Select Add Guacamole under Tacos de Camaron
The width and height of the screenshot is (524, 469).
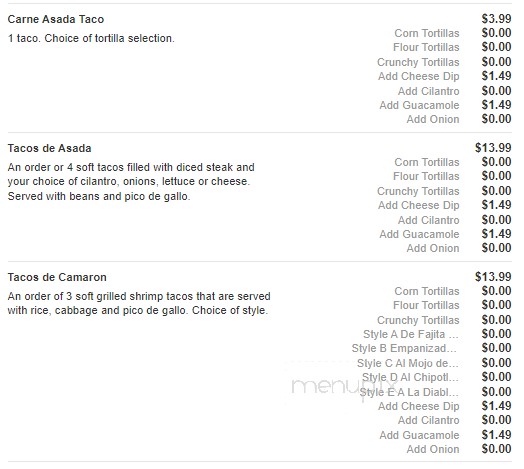(x=419, y=435)
